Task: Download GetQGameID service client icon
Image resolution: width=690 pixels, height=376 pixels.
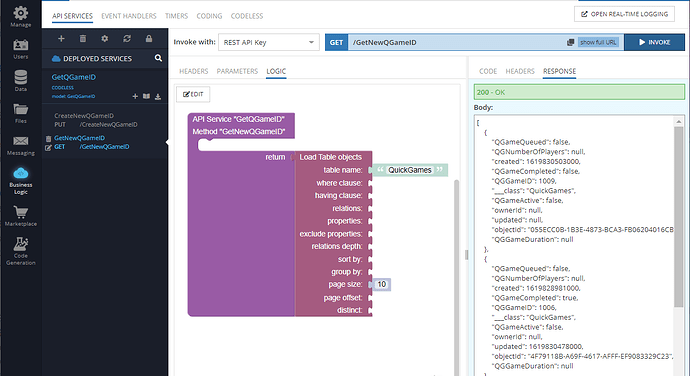Action: tap(158, 96)
